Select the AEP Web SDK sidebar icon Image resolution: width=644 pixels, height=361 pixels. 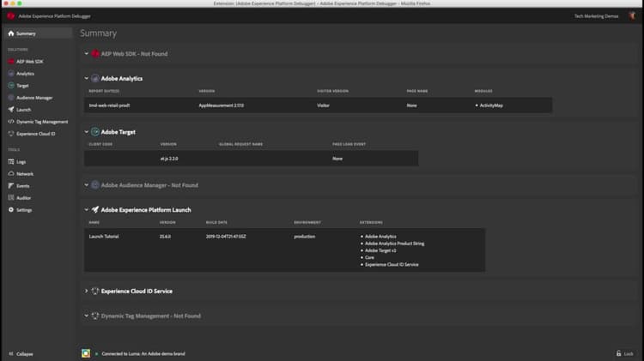point(11,62)
